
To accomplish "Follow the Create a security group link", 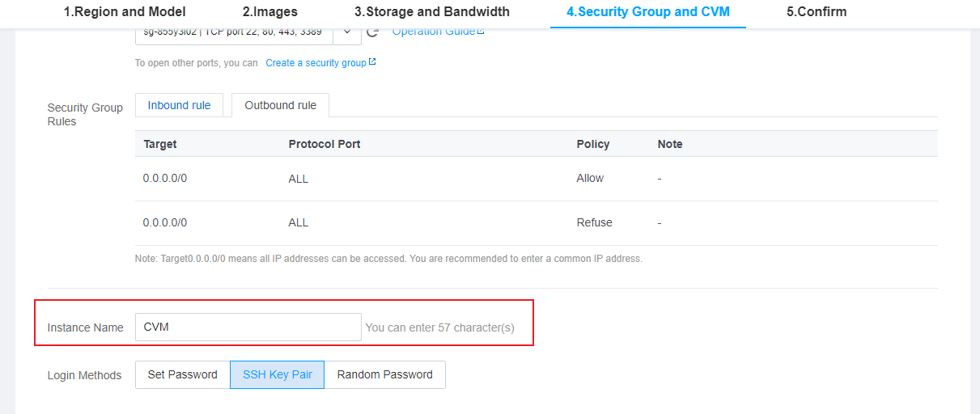I will [316, 63].
